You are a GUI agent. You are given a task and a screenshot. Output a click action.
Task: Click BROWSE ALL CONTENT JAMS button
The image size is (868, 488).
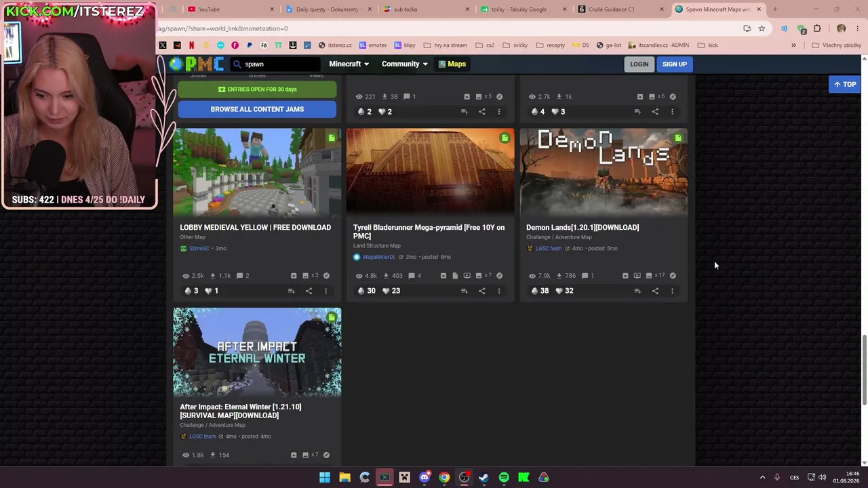tap(257, 109)
